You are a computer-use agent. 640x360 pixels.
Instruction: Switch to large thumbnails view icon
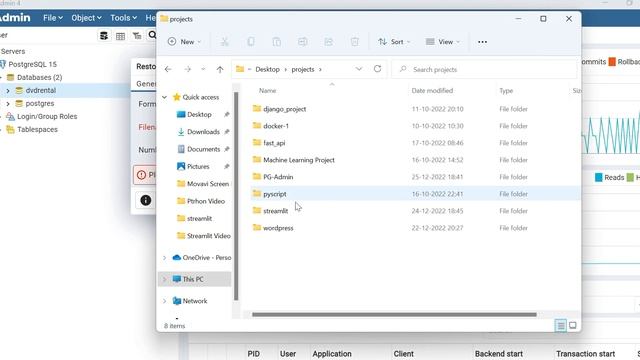tap(573, 325)
